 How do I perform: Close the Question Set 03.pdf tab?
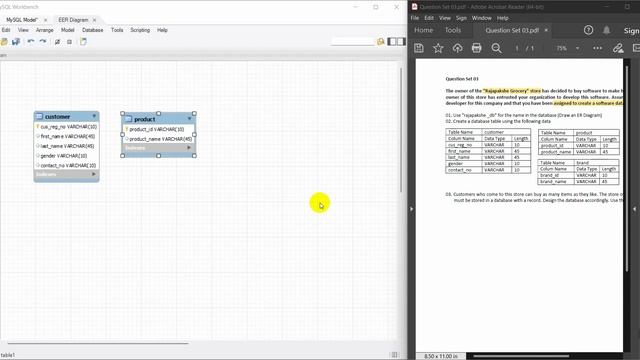(546, 30)
